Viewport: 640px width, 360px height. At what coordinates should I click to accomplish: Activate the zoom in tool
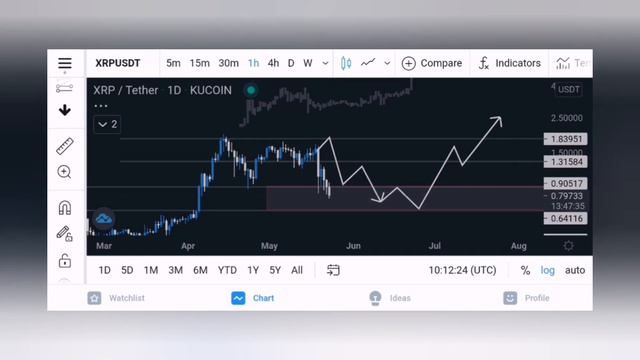pyautogui.click(x=64, y=172)
